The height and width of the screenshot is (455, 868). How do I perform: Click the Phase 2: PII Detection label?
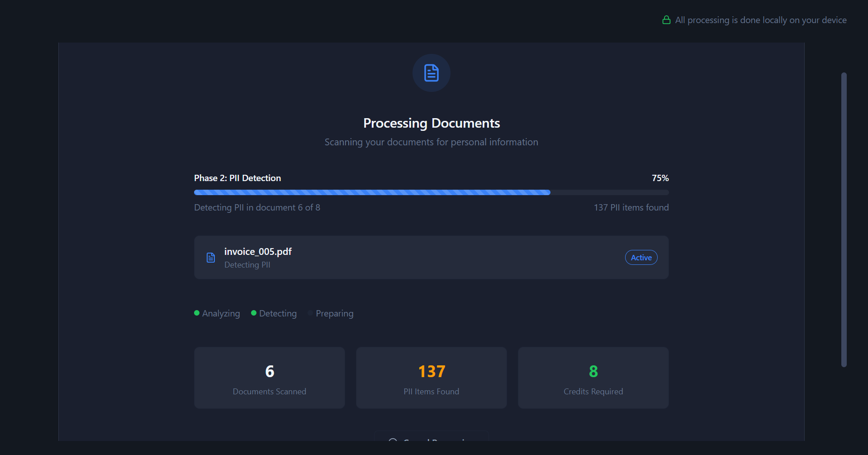[x=237, y=178]
